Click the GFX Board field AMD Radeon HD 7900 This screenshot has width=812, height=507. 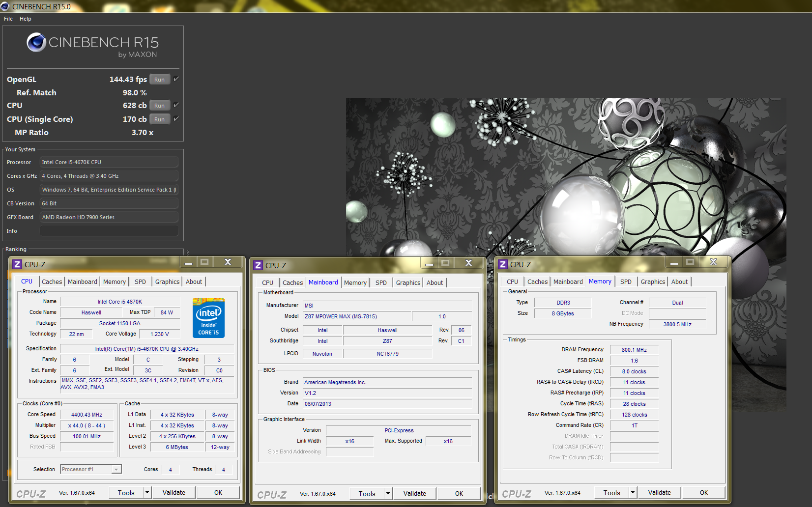click(x=109, y=217)
